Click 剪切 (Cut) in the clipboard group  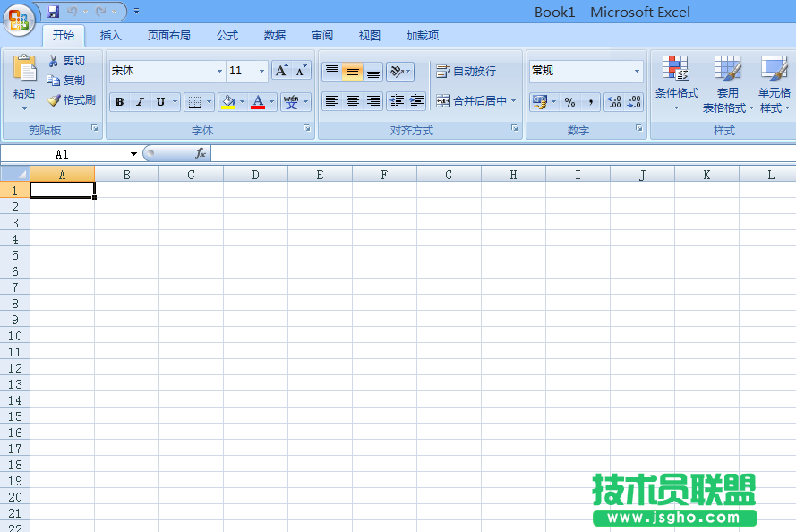coord(67,61)
